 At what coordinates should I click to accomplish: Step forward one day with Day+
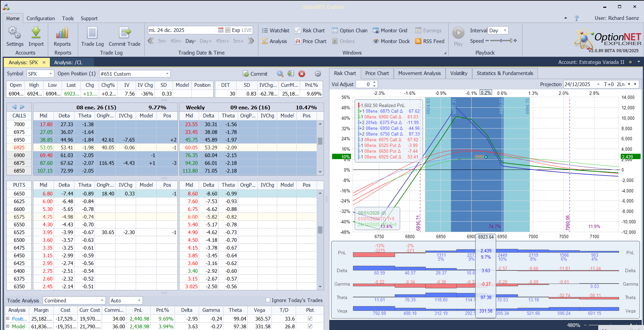[x=205, y=41]
